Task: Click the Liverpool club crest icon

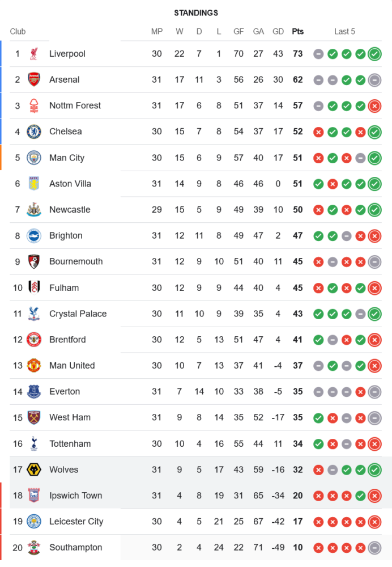Action: click(x=34, y=54)
